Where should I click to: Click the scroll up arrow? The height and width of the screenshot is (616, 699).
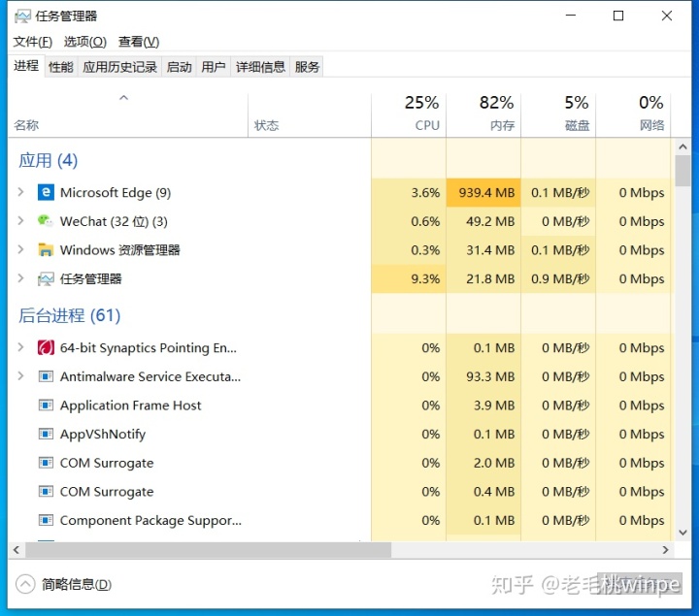pos(682,146)
